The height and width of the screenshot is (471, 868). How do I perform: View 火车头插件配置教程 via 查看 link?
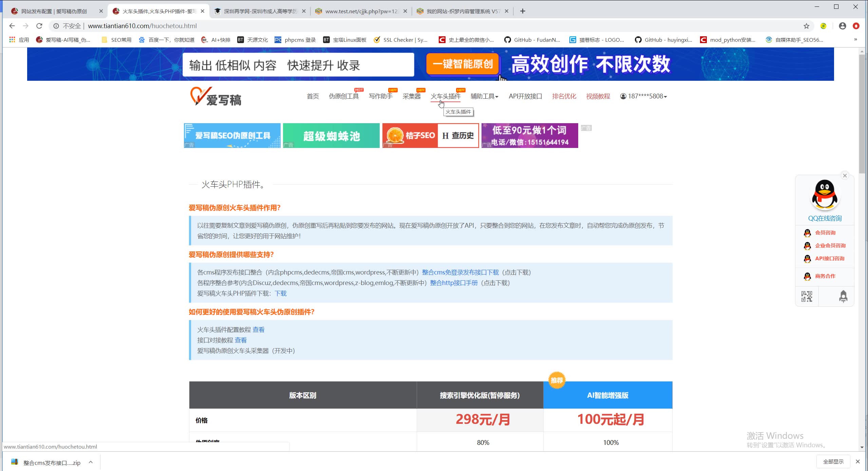point(258,330)
